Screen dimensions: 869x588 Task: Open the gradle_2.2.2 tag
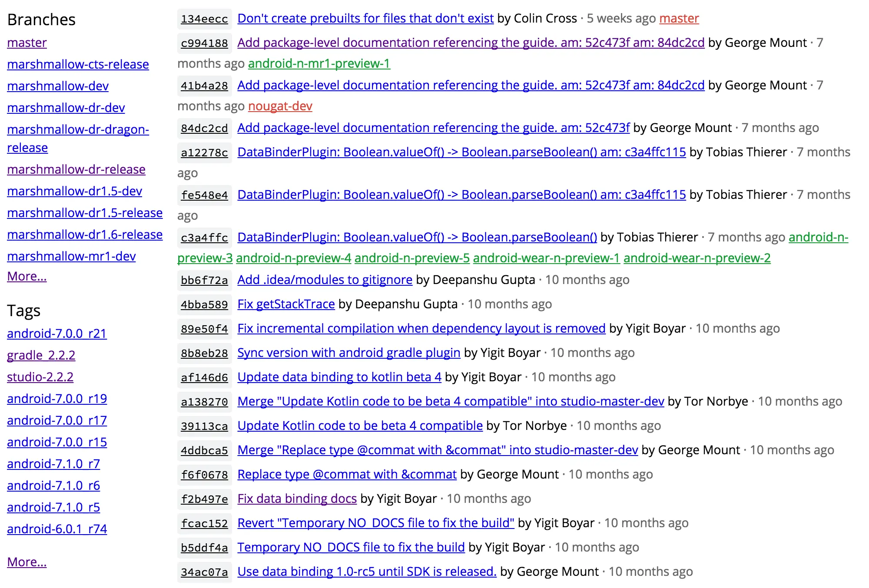tap(41, 355)
